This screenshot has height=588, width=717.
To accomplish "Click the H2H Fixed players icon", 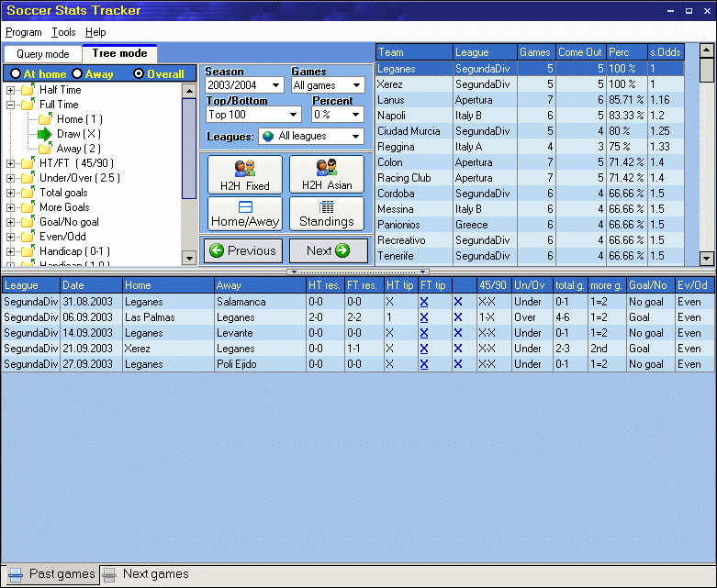I will tap(244, 168).
